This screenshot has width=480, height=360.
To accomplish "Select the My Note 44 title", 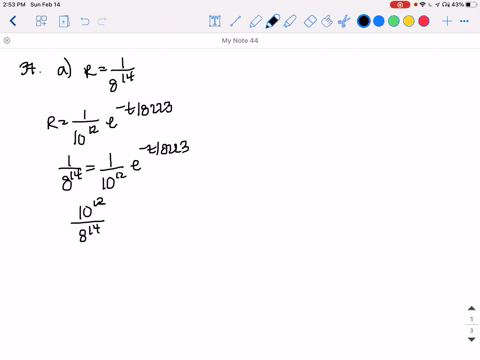I will [240, 41].
